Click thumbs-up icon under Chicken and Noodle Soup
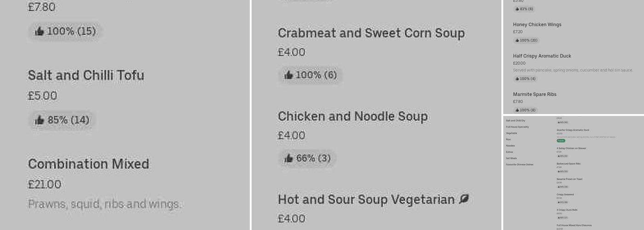644x230 pixels. (x=288, y=158)
